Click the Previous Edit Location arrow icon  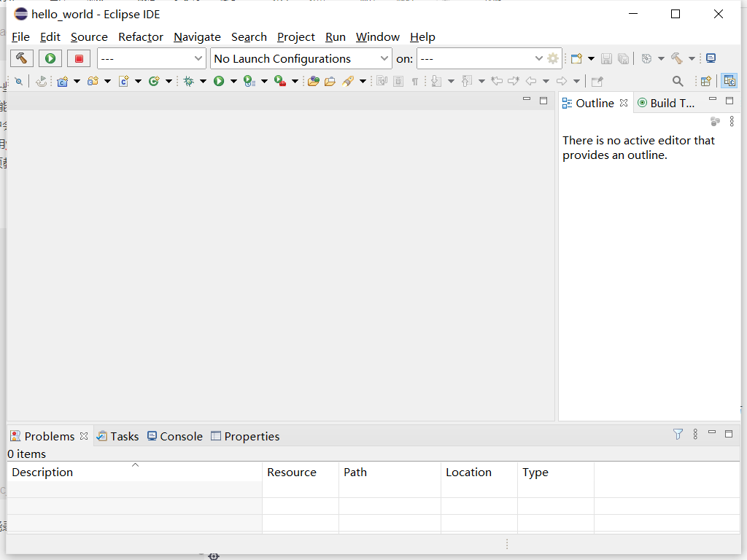(x=497, y=82)
